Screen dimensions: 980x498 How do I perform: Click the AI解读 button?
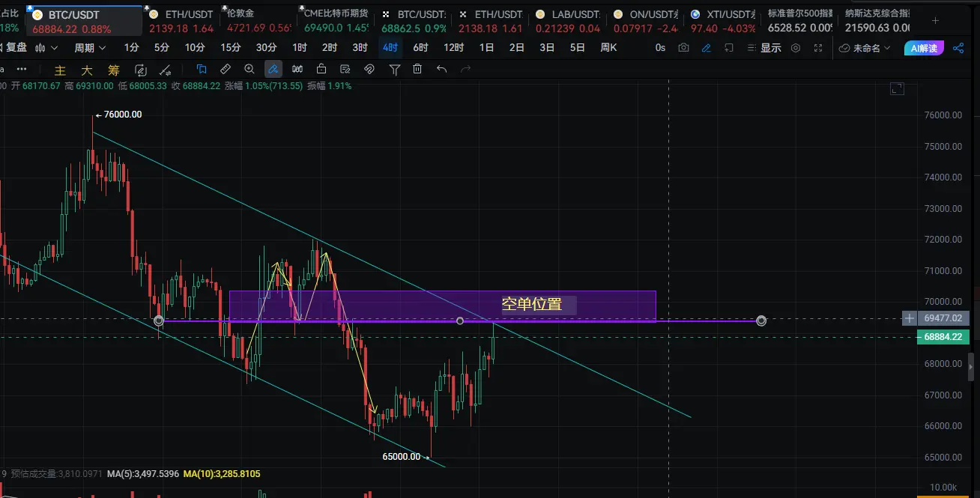[x=925, y=48]
